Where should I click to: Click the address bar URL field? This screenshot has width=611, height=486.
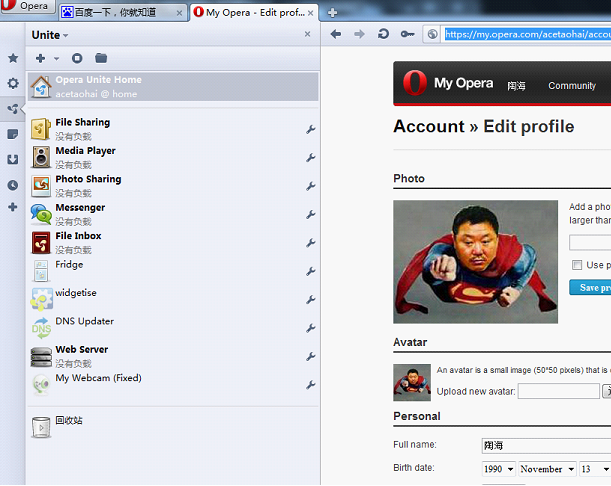click(526, 34)
